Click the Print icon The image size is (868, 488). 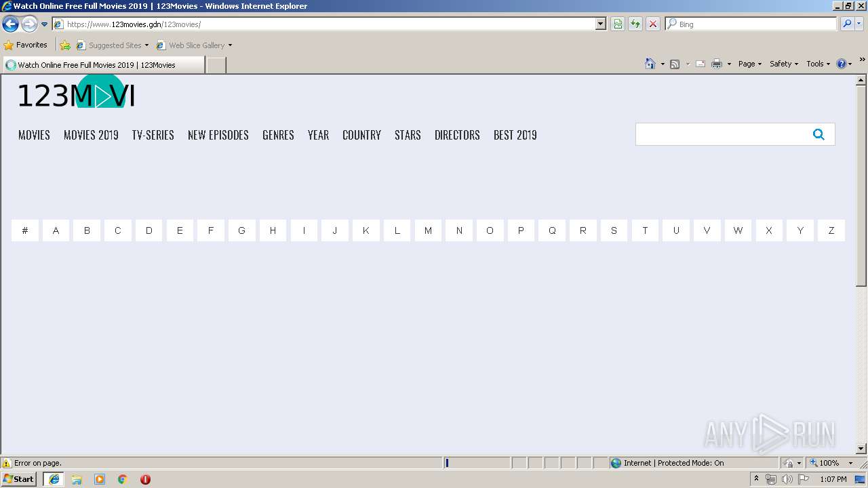[x=717, y=64]
